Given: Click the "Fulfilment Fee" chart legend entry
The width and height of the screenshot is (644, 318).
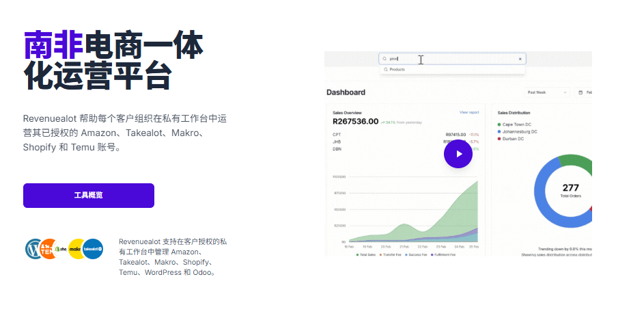Looking at the screenshot, I should (443, 254).
